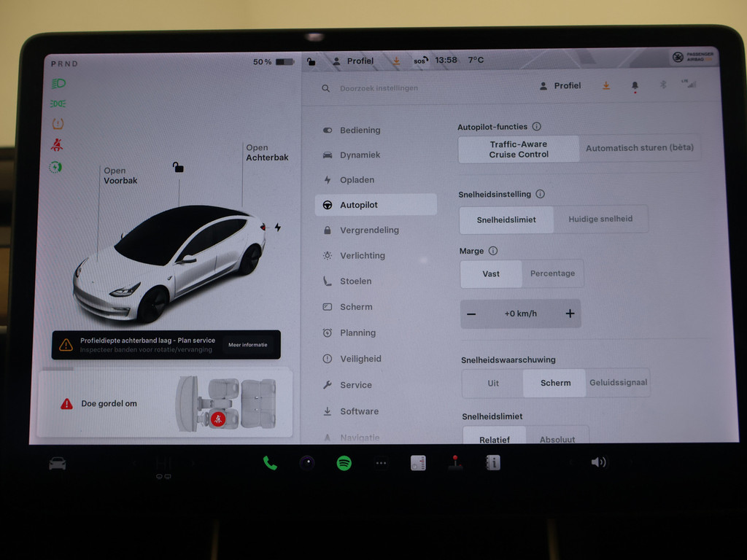
Task: Open car controls via the car icon
Action: tap(58, 463)
